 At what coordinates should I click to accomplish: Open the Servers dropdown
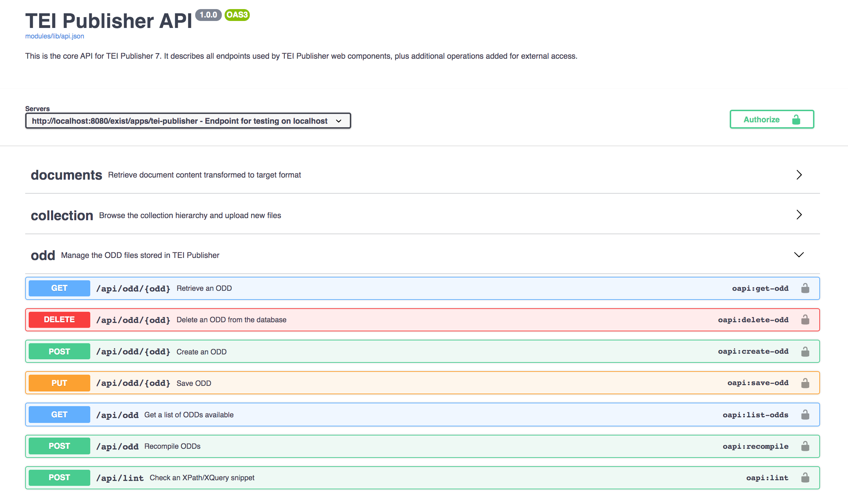[188, 121]
